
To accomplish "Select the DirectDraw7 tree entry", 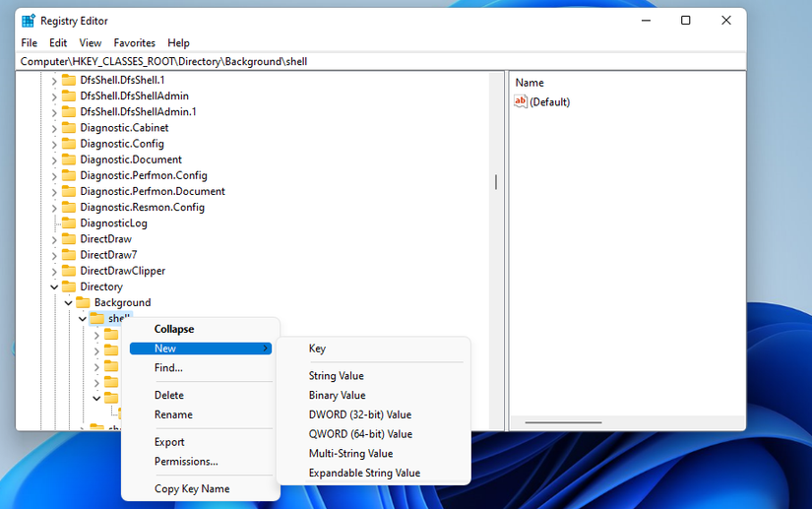I will pos(108,255).
